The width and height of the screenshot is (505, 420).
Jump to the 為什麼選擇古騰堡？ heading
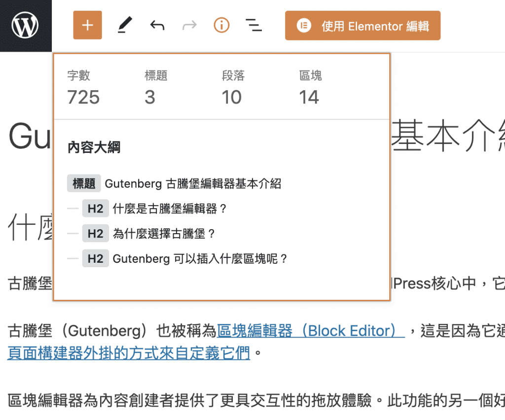click(x=164, y=233)
